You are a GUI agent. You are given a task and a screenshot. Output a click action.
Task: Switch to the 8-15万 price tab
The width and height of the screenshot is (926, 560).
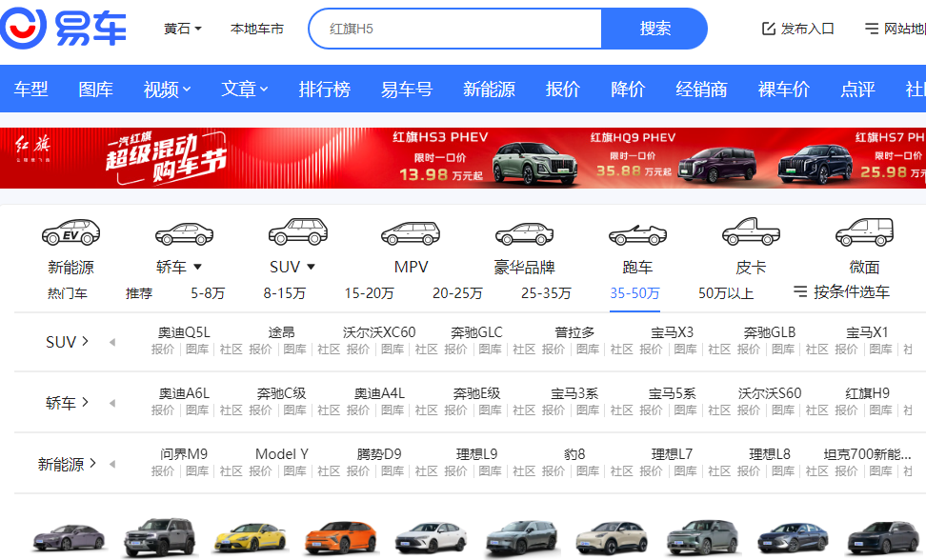(285, 293)
